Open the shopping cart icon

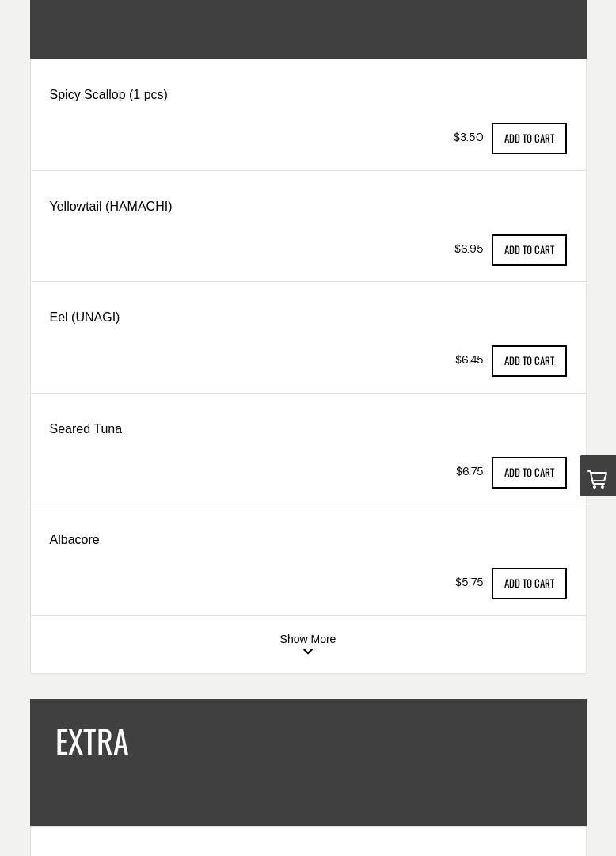[598, 477]
